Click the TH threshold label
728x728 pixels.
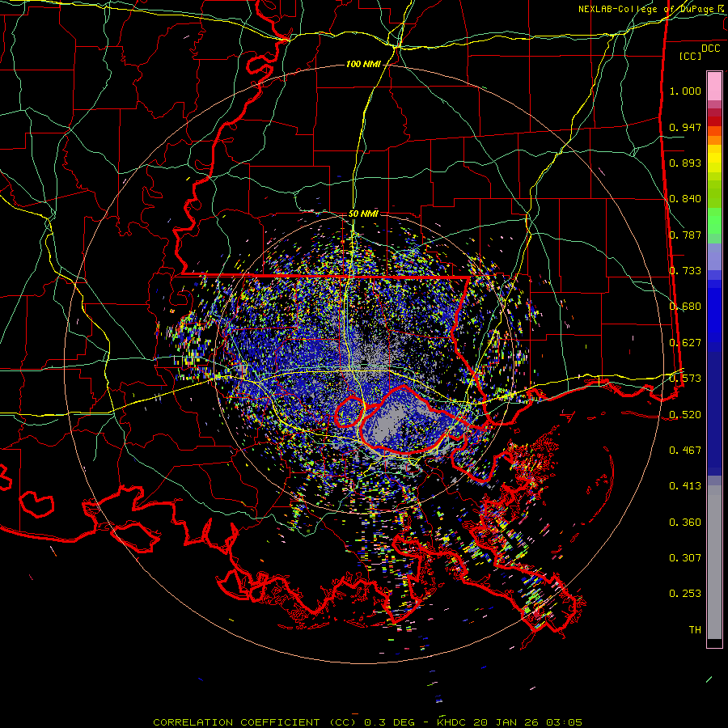tap(695, 630)
